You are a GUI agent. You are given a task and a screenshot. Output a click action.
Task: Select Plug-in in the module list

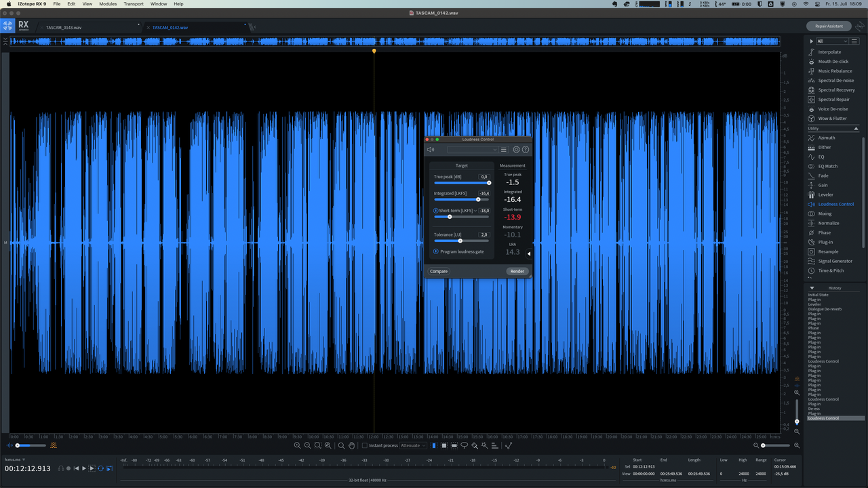click(x=825, y=242)
